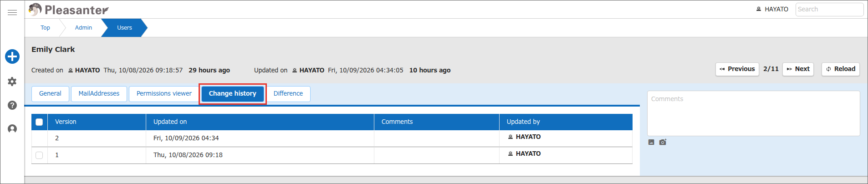Click the '2/11' record counter
Image resolution: width=868 pixels, height=184 pixels.
pos(771,69)
